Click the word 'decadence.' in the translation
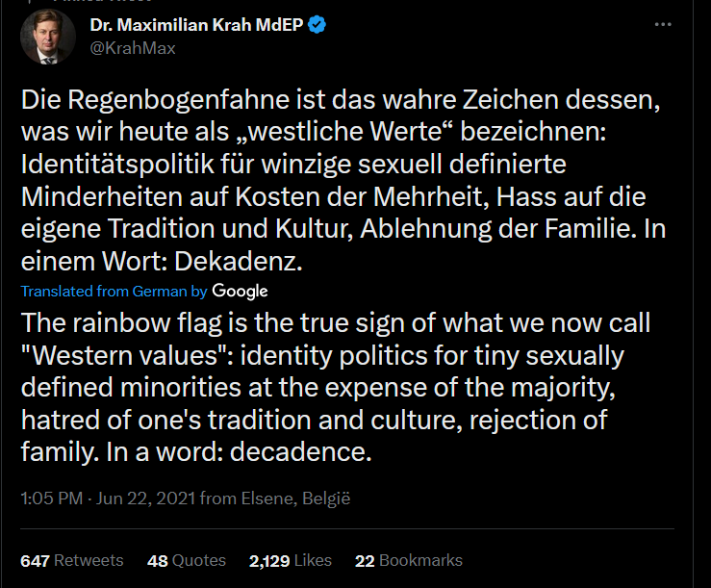711x588 pixels. pos(300,452)
